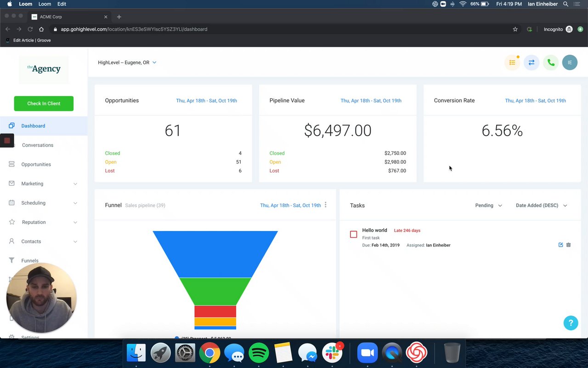The height and width of the screenshot is (368, 588).
Task: Go to Conversations in the sidebar
Action: pos(38,145)
